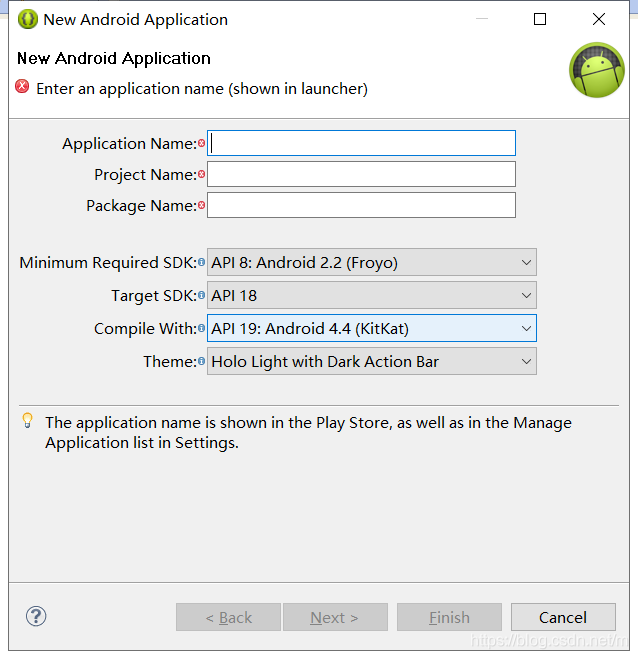638x659 pixels.
Task: Click the info marker next to Target SDK
Action: (x=202, y=295)
